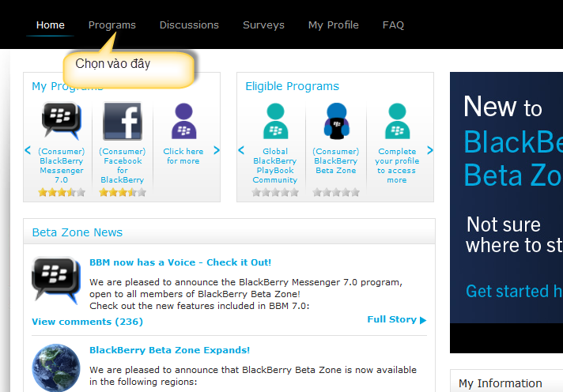Click the Full Story arrow icon

[x=423, y=320]
